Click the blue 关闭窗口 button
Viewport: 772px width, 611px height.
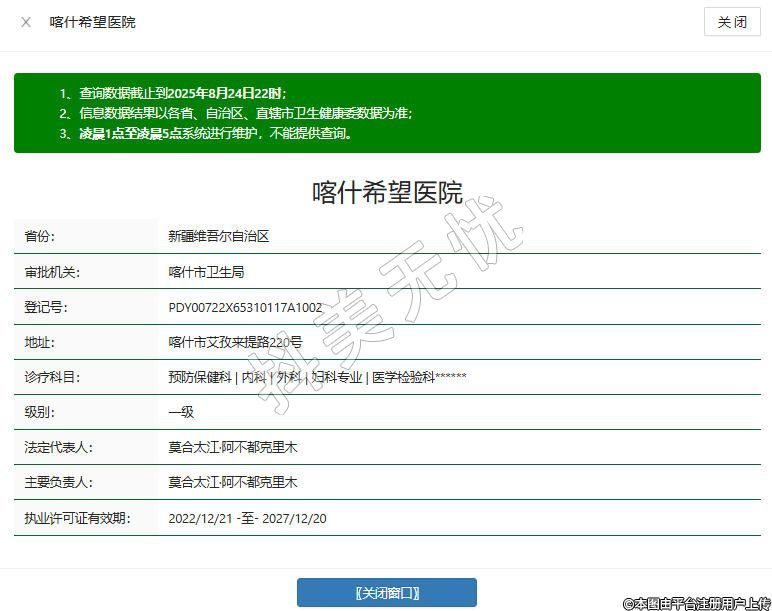[386, 592]
